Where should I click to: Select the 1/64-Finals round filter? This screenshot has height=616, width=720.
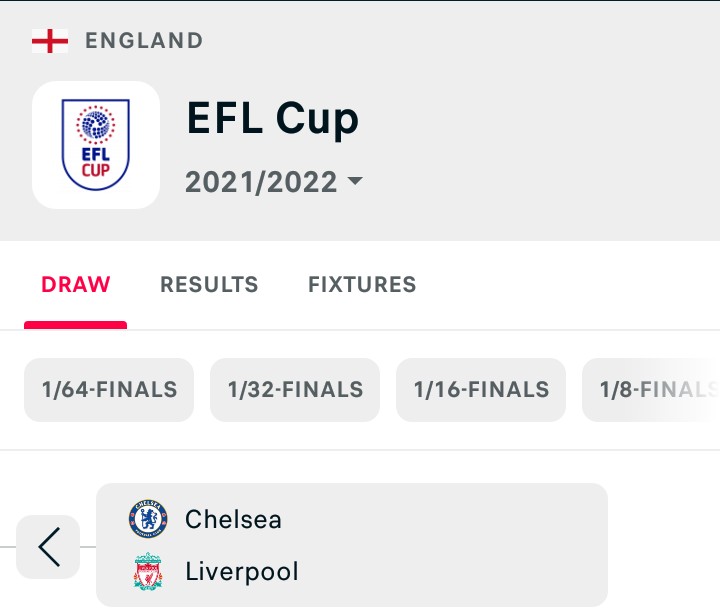click(109, 390)
